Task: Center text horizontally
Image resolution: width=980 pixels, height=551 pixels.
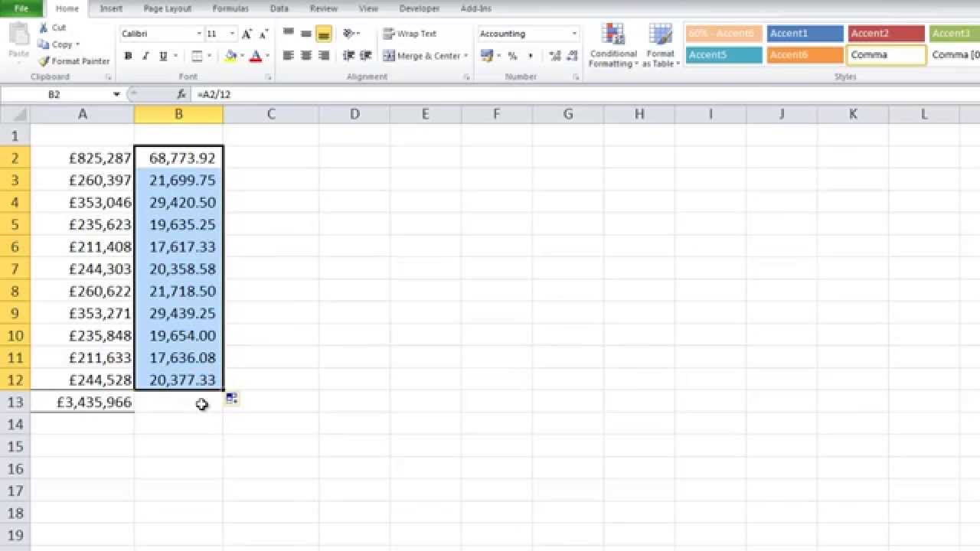Action: [305, 56]
